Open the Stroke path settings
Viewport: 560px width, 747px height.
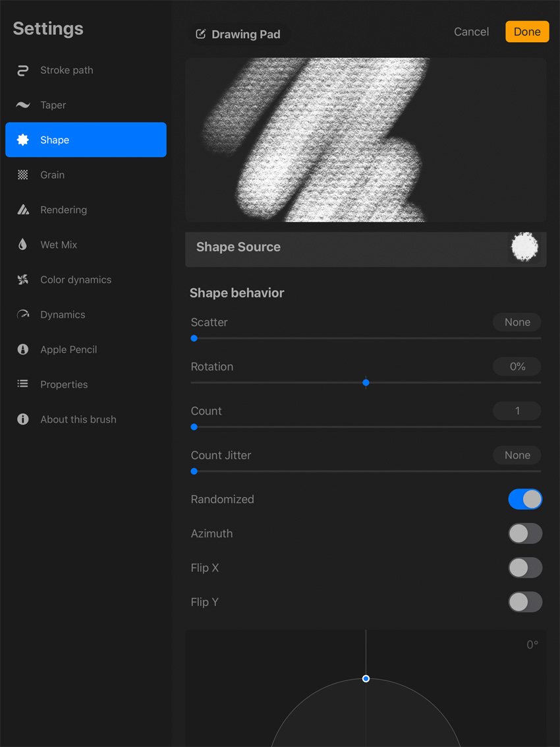pos(67,71)
